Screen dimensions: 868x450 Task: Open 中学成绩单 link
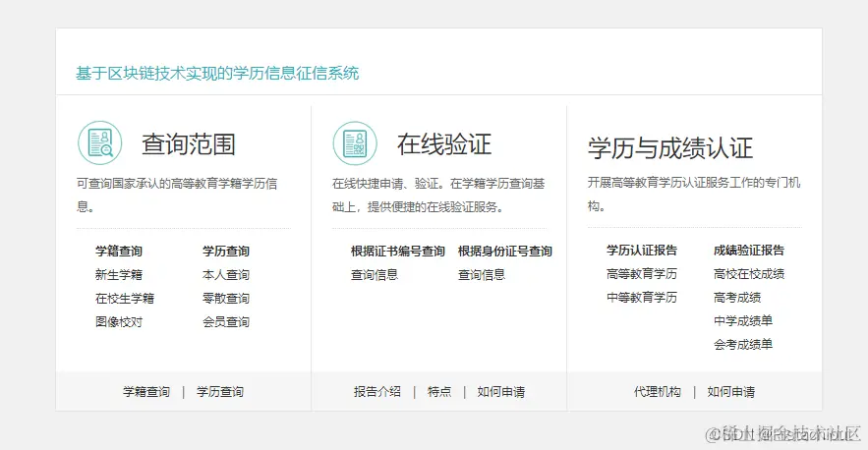point(743,320)
